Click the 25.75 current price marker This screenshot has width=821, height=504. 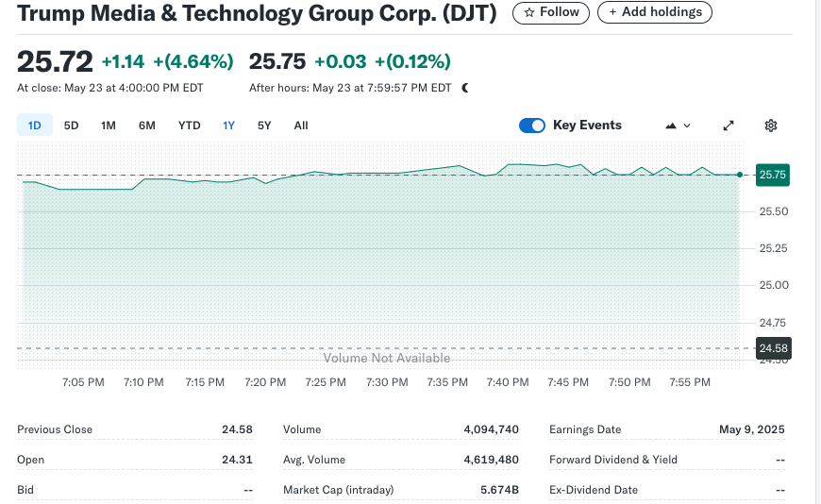pos(773,175)
